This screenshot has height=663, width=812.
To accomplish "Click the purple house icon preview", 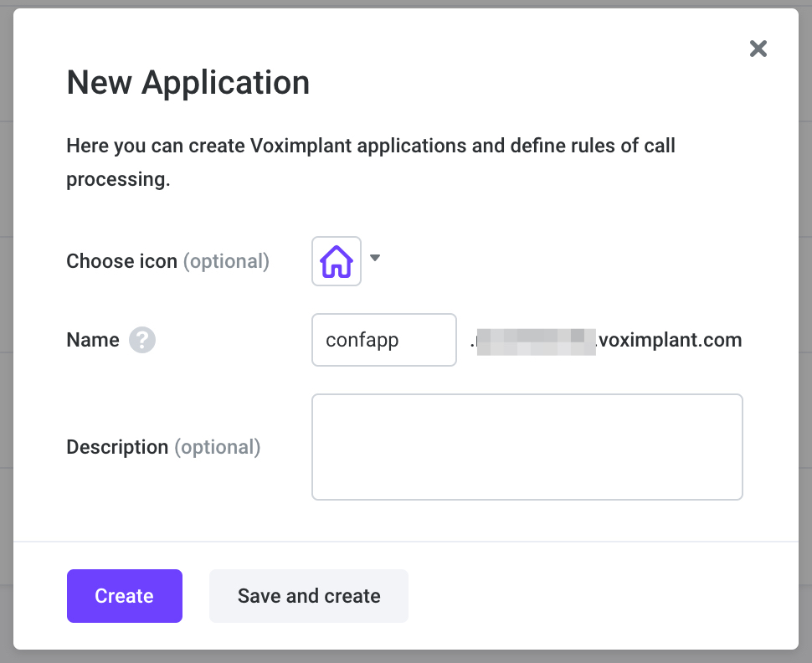I will coord(337,261).
